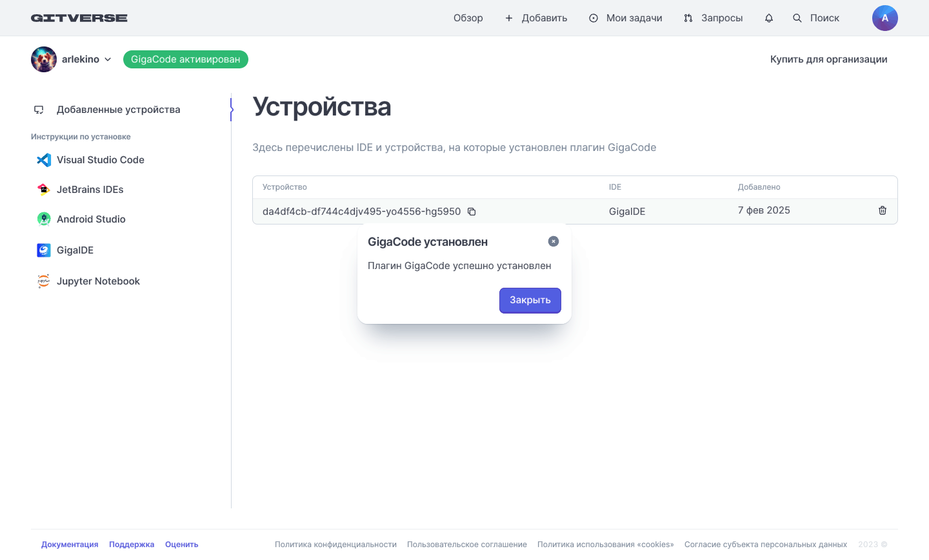Image resolution: width=929 pixels, height=560 pixels.
Task: Click the Android Studio icon
Action: (44, 219)
